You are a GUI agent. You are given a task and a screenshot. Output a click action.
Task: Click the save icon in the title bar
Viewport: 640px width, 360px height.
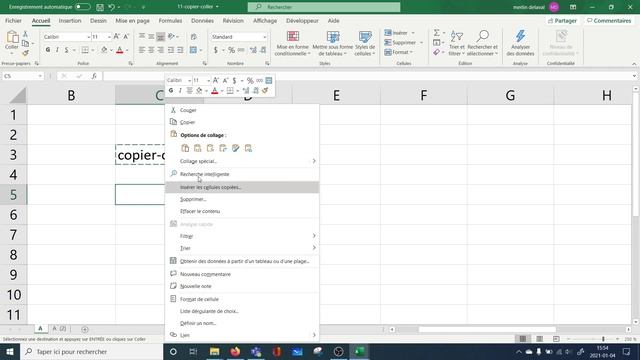tap(100, 7)
